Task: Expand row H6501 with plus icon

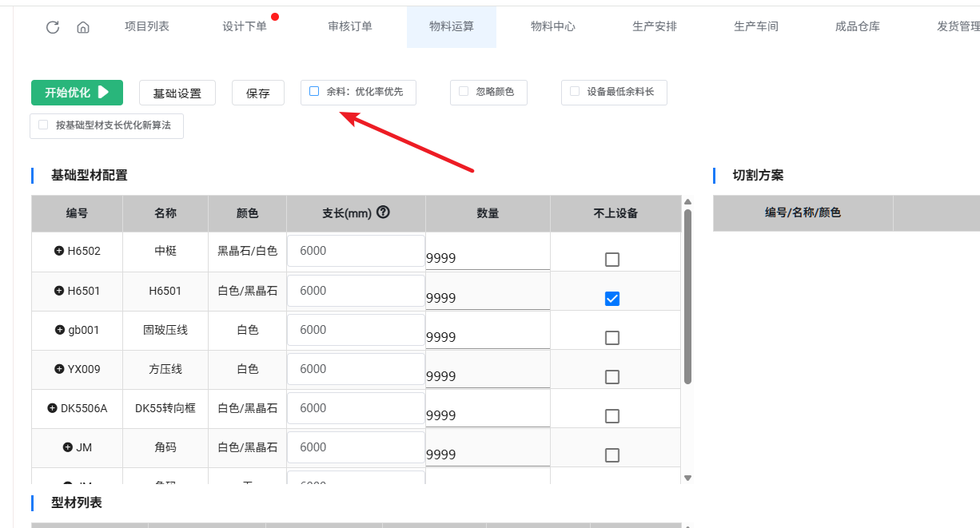Action: pyautogui.click(x=59, y=291)
